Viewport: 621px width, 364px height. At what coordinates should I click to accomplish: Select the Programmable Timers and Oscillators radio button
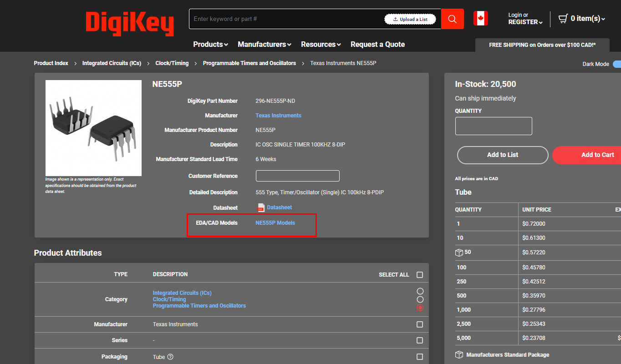[420, 308]
